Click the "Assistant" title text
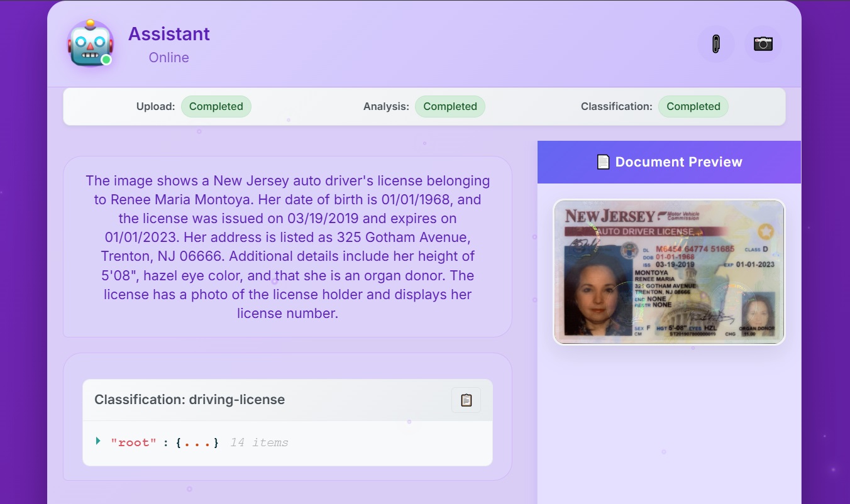 (x=169, y=34)
